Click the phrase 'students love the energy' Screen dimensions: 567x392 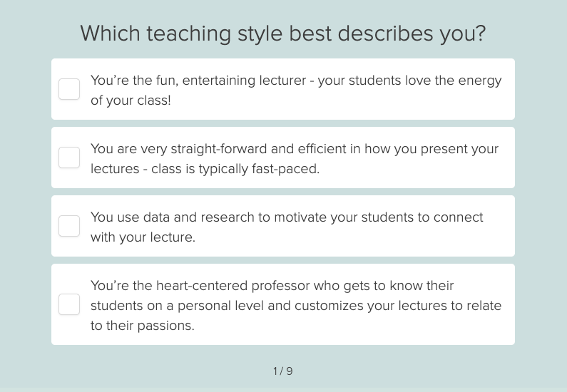(x=425, y=81)
